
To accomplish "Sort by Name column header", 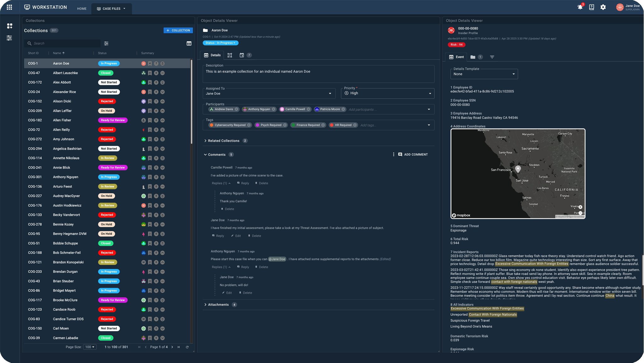I will (59, 53).
